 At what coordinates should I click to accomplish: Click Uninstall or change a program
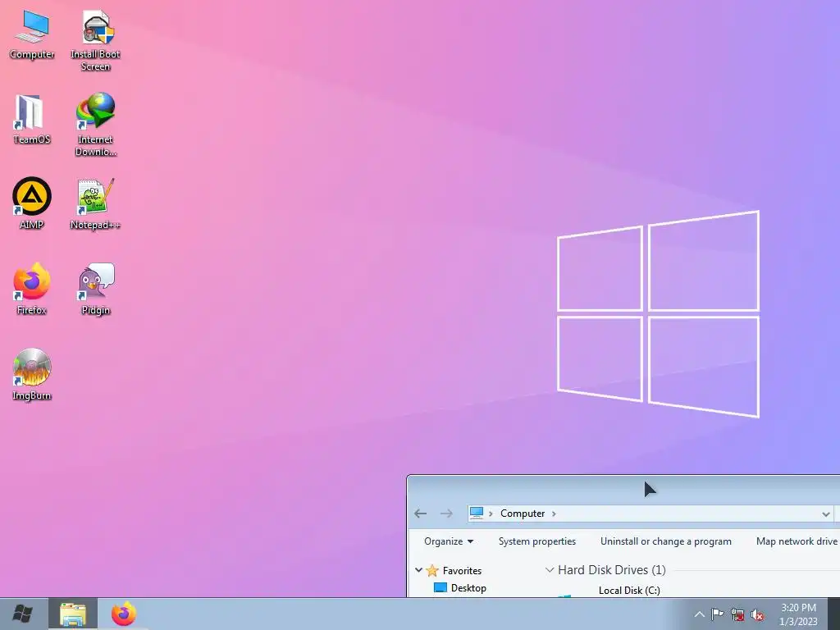point(665,541)
